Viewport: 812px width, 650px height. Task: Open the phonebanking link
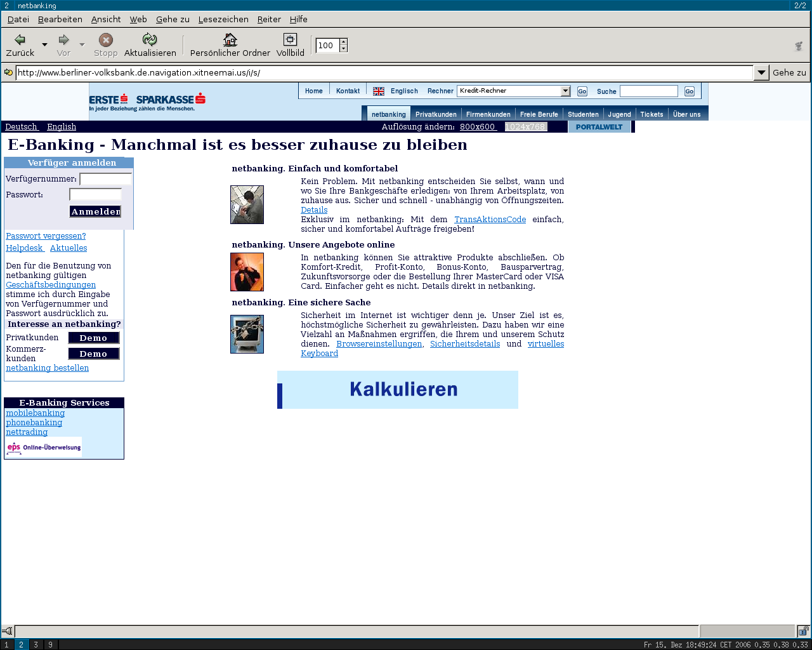pos(34,422)
